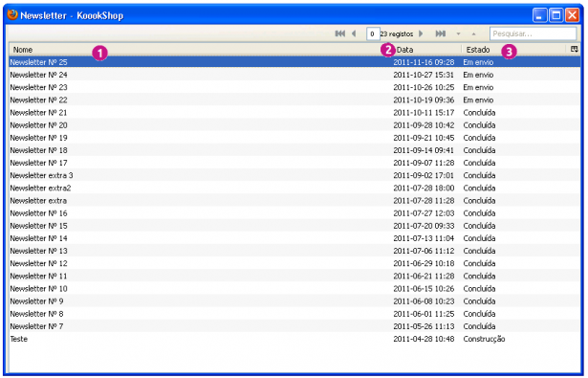Select the row named exactly Newsletter extra
588x378 pixels.
click(x=294, y=200)
